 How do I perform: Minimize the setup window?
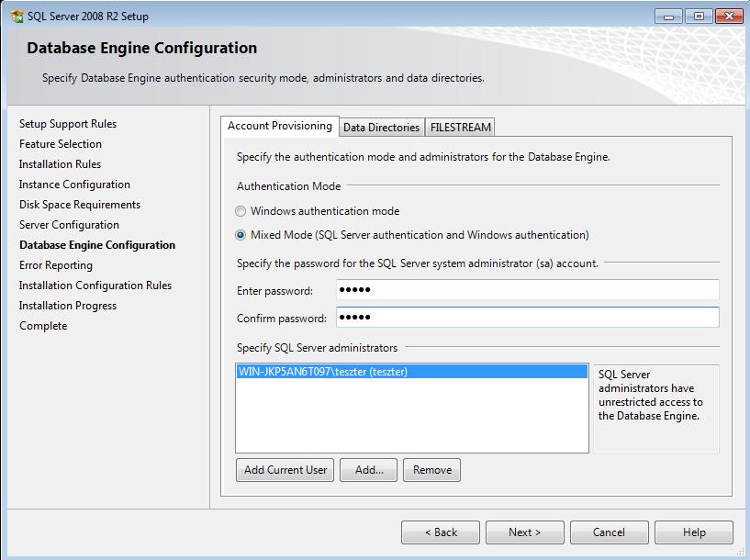pyautogui.click(x=668, y=17)
